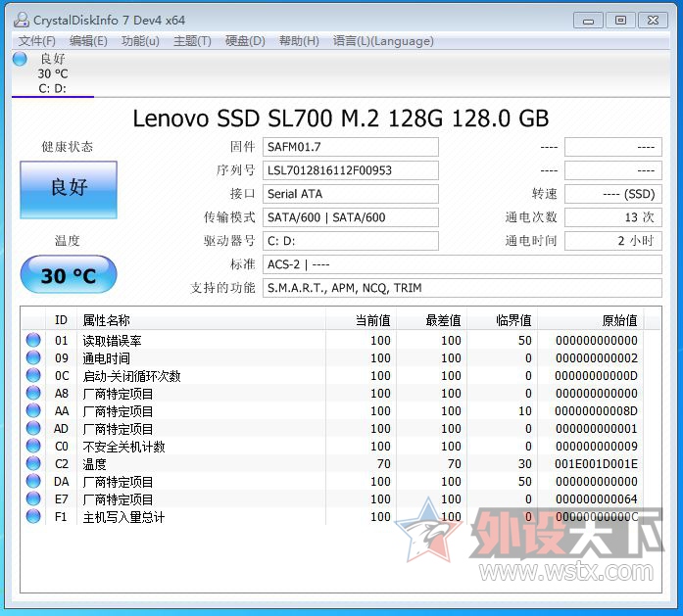Click the 属性名称 column header
Image resolution: width=683 pixels, height=616 pixels.
coord(201,320)
